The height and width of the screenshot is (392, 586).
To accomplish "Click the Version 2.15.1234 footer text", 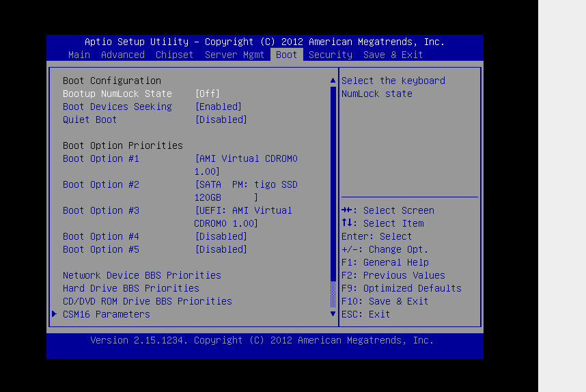I will [x=262, y=340].
